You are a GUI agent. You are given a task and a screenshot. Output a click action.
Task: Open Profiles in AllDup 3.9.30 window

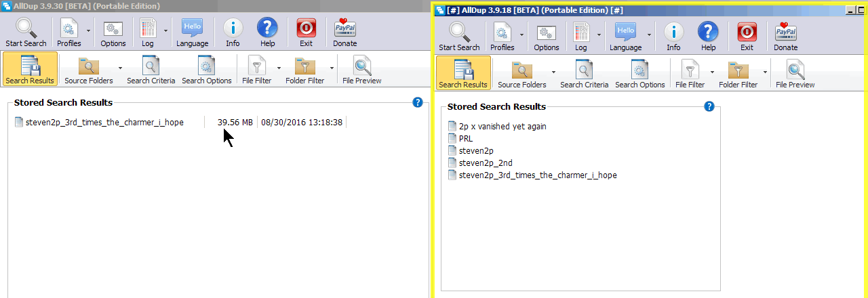pyautogui.click(x=69, y=33)
